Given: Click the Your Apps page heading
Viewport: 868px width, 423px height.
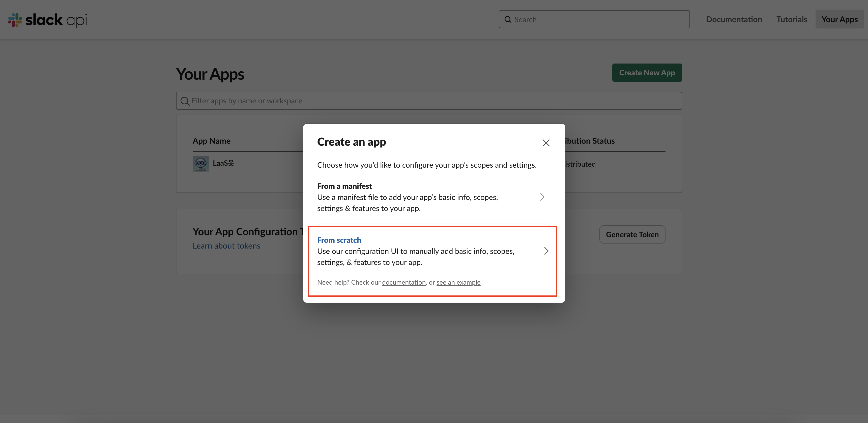Looking at the screenshot, I should pos(210,74).
